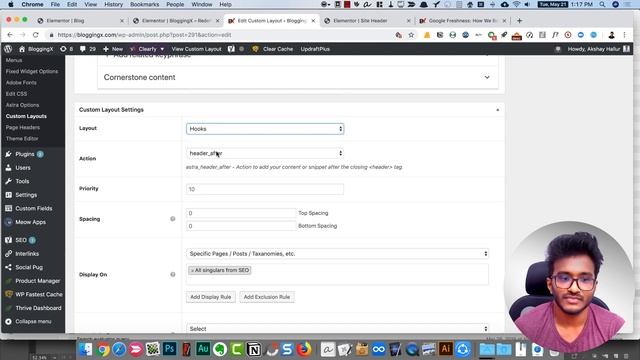Open Camtasia from the Dock
640x360 pixels.
click(x=237, y=349)
